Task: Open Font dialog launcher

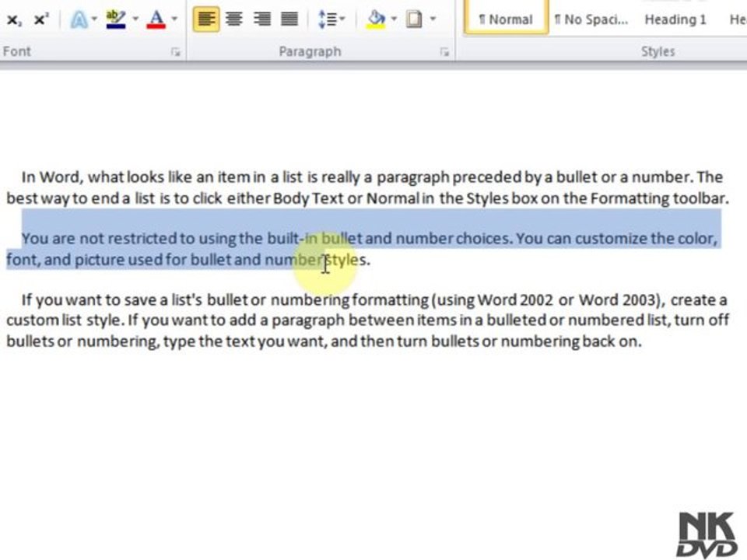Action: click(x=176, y=52)
